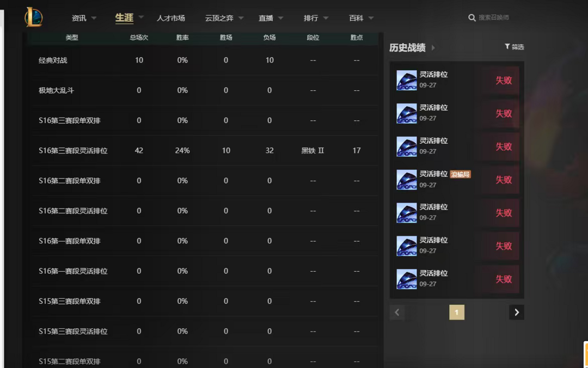Open the 百科 menu
Screen dimensions: 588x368
pos(356,18)
